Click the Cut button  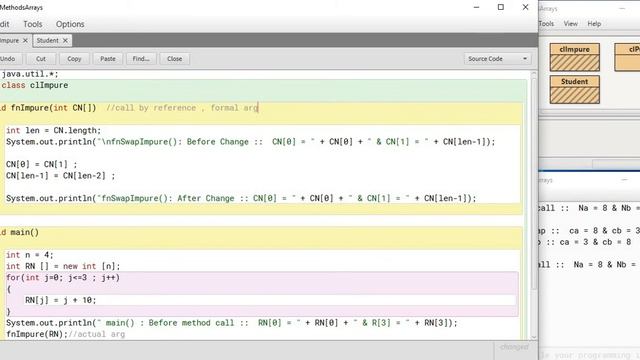[x=41, y=59]
